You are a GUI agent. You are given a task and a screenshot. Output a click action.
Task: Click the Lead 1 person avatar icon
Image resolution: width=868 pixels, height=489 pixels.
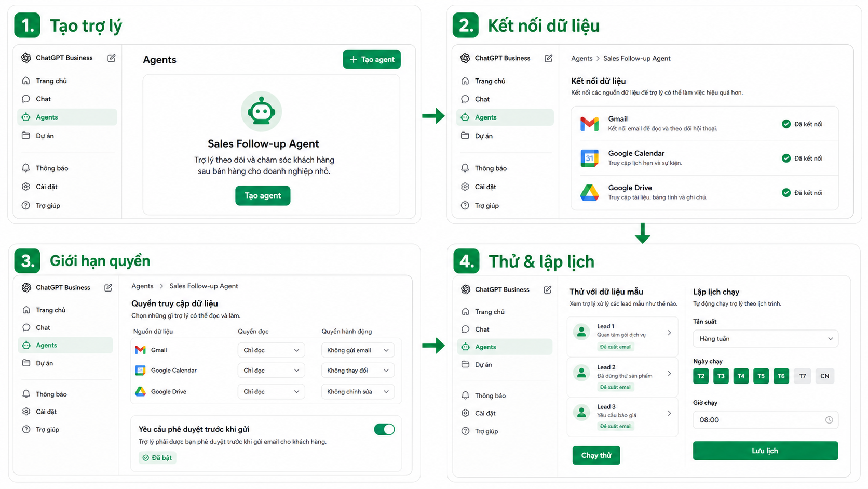(x=581, y=332)
